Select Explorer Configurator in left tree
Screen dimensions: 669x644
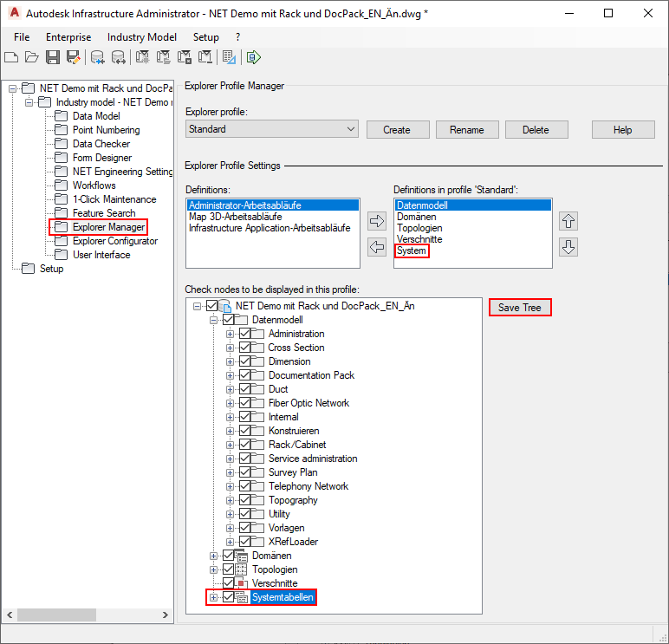point(115,241)
